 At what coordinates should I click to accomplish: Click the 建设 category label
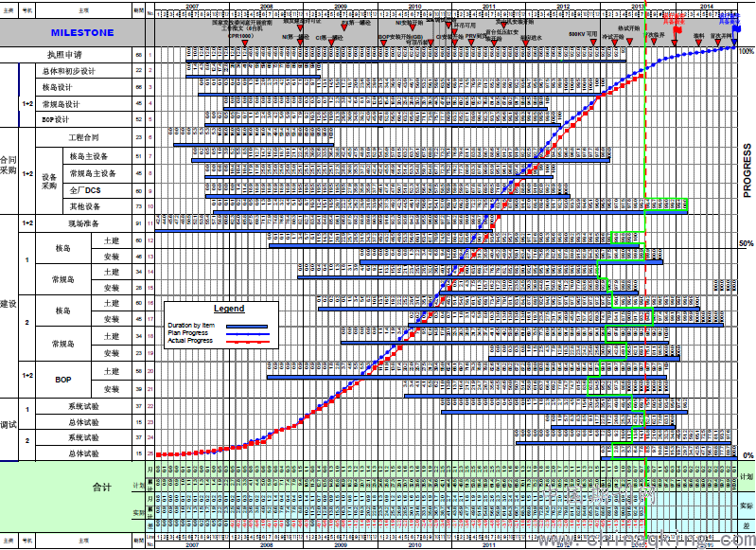click(9, 304)
